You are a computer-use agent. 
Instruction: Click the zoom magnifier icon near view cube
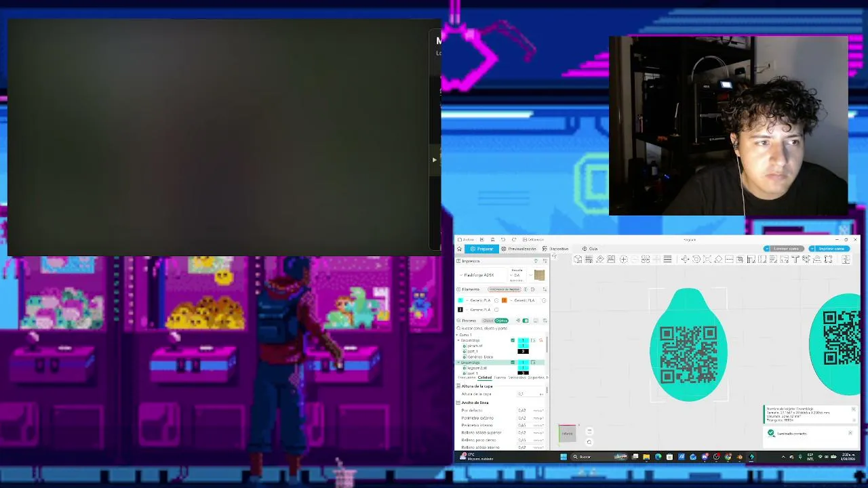(x=589, y=442)
